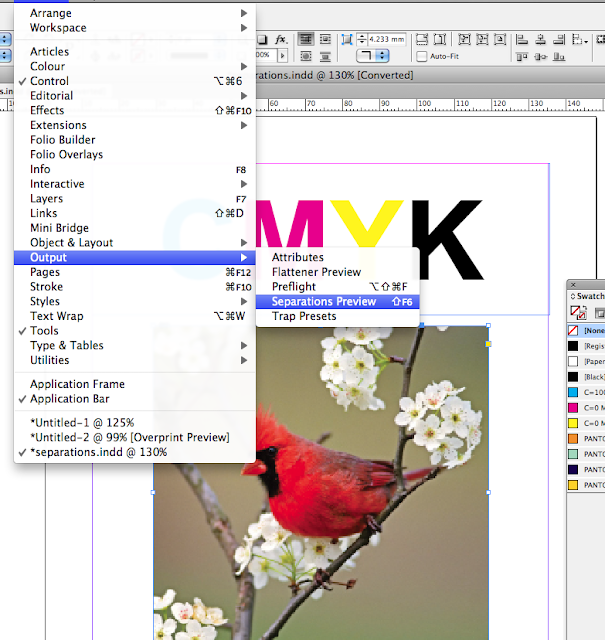Toggle Application Frame in Window menu
This screenshot has height=640, width=605.
[135, 384]
